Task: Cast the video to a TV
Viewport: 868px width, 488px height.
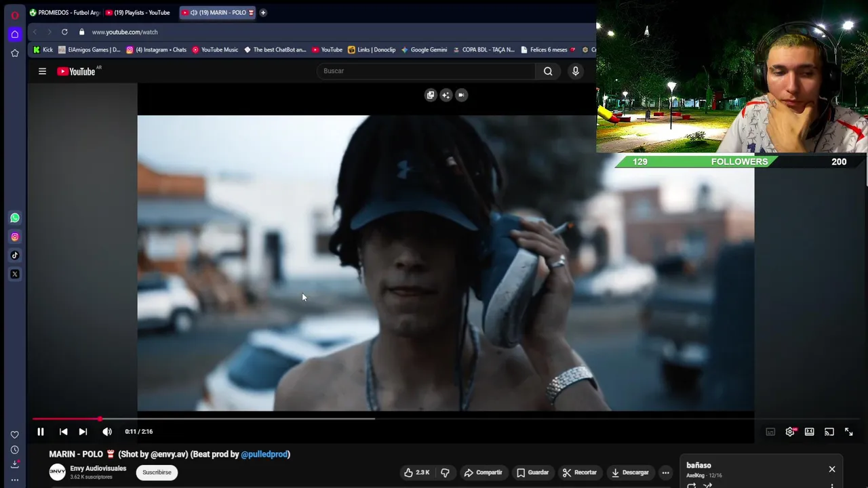Action: pyautogui.click(x=829, y=432)
